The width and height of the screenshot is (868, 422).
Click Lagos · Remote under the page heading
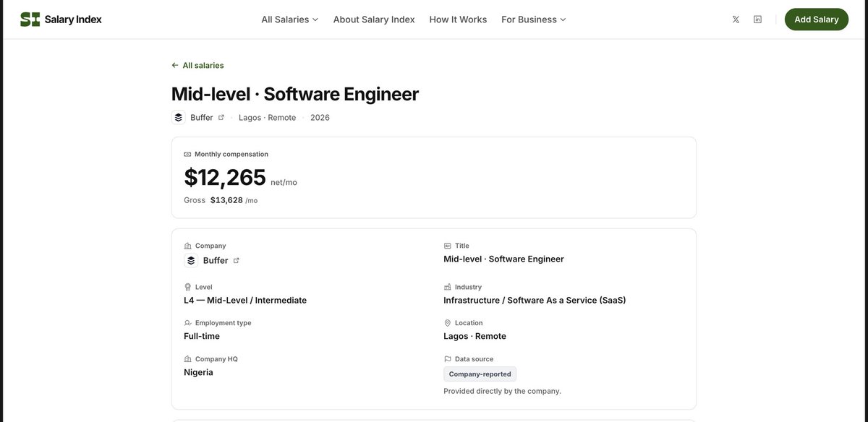click(x=268, y=117)
